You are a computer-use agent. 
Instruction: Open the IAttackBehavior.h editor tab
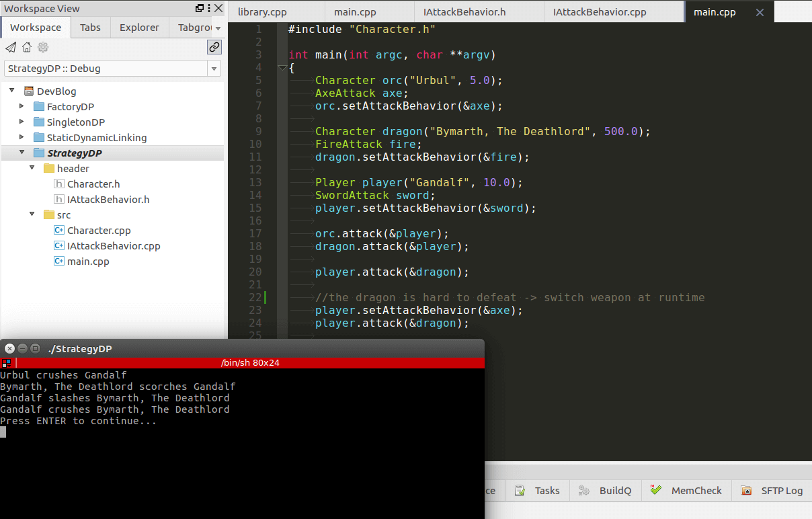(464, 13)
